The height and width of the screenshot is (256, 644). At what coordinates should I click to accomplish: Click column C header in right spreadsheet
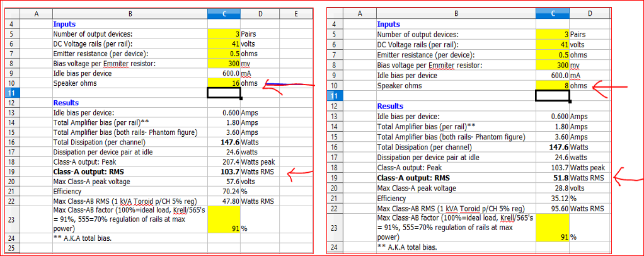pyautogui.click(x=552, y=14)
